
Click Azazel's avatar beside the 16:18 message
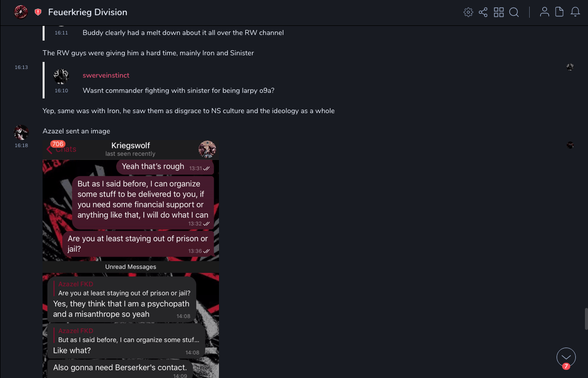[21, 133]
